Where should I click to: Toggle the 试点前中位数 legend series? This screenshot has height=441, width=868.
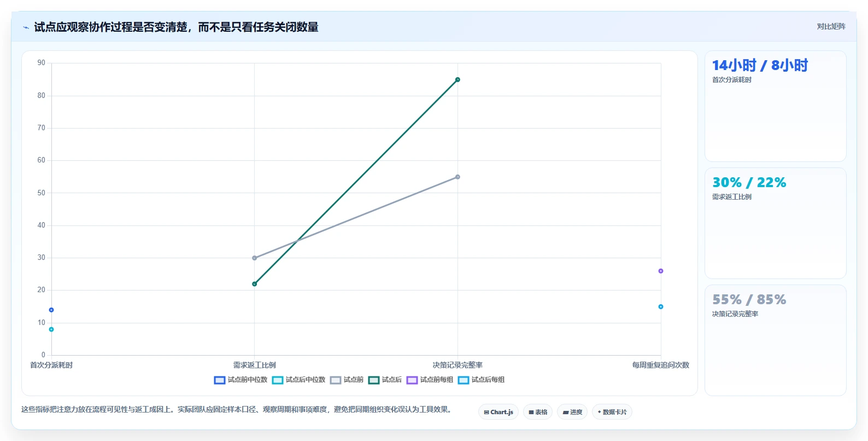tap(241, 380)
